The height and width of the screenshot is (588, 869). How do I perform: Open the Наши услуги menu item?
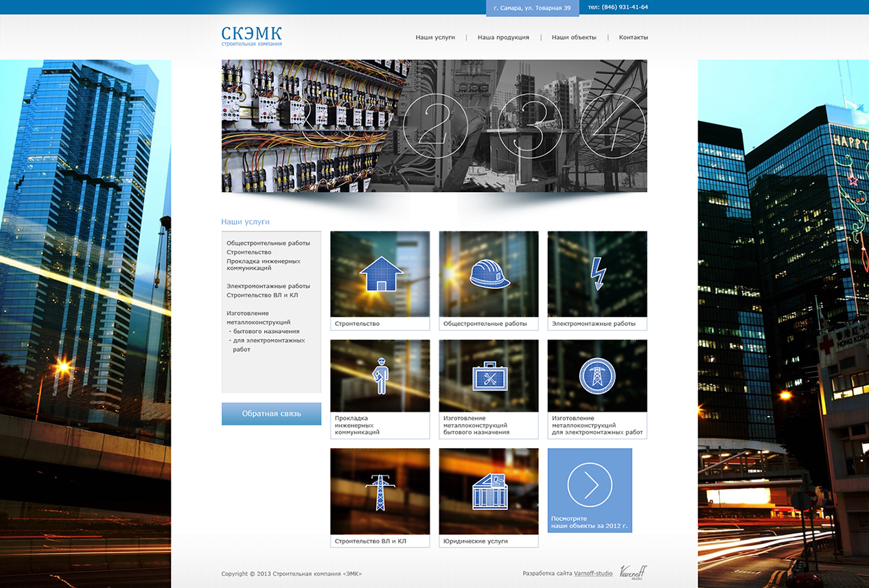435,38
